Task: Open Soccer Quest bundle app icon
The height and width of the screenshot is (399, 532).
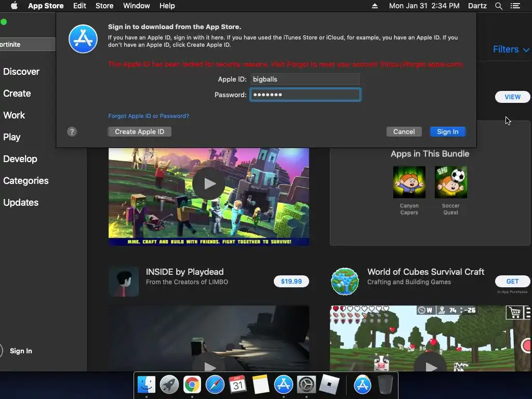Action: point(451,182)
